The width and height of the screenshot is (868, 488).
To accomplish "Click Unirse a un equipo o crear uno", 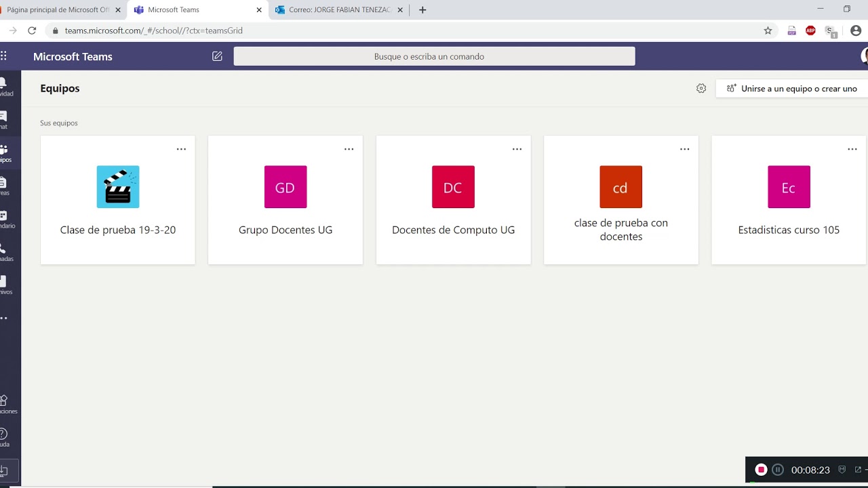I will pyautogui.click(x=791, y=89).
